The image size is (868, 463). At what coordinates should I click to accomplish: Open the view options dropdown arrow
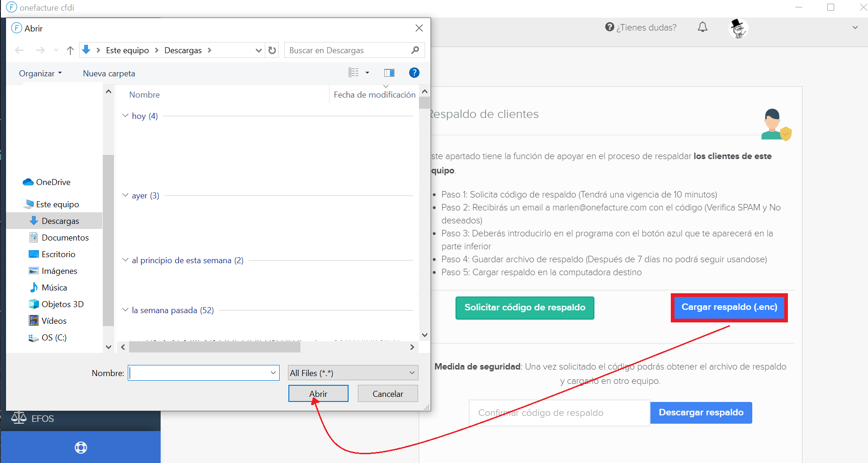click(367, 73)
